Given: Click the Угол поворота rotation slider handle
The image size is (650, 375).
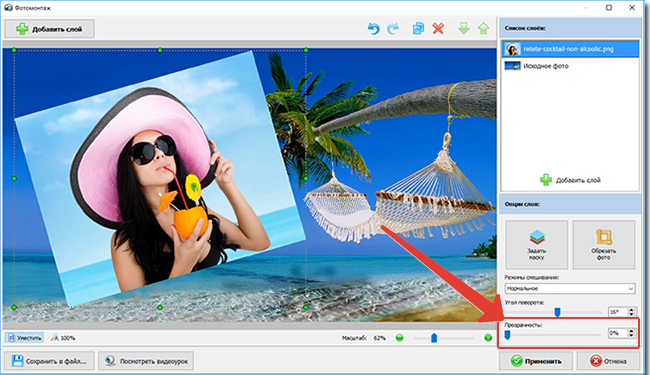Looking at the screenshot, I should point(558,312).
